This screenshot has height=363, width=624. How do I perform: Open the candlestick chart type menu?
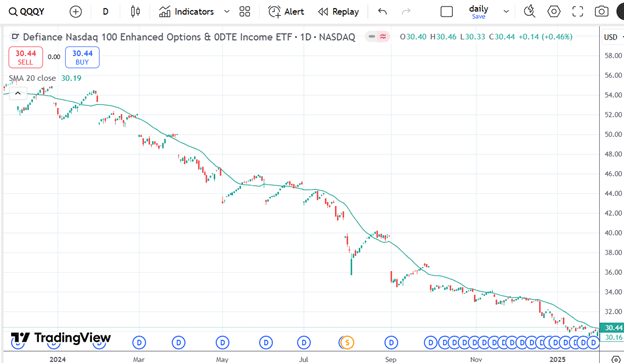(135, 12)
